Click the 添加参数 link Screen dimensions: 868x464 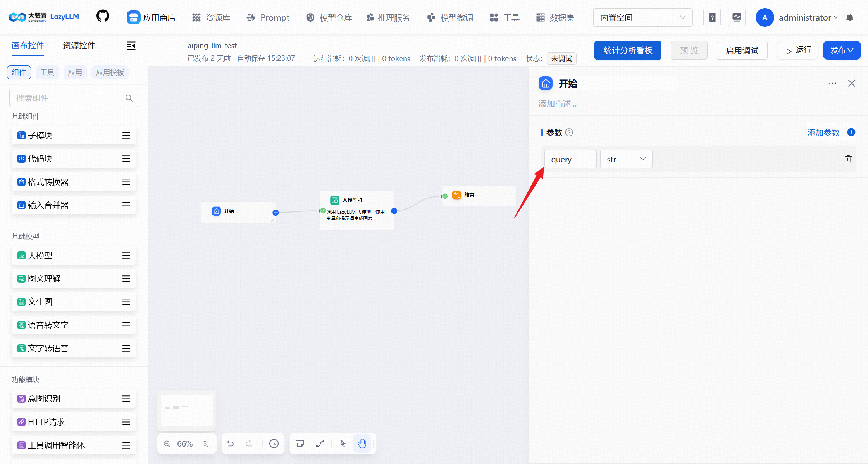point(823,132)
